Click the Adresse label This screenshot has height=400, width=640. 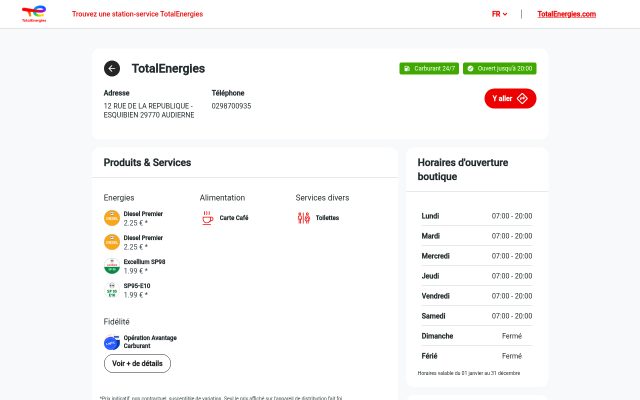116,93
